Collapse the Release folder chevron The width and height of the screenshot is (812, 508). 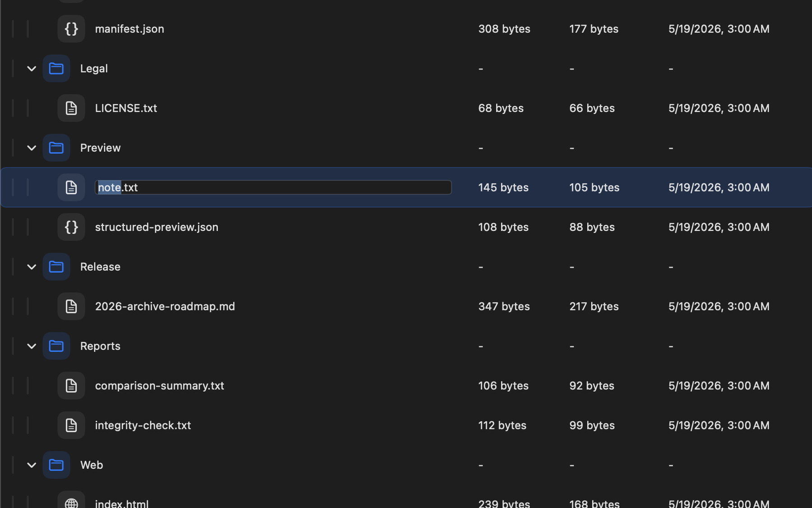[32, 267]
